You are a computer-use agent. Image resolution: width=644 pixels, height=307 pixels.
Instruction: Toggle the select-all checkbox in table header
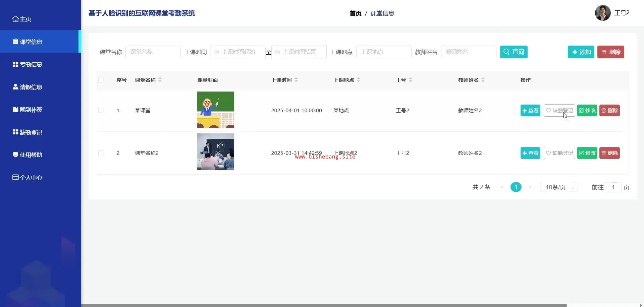(101, 80)
